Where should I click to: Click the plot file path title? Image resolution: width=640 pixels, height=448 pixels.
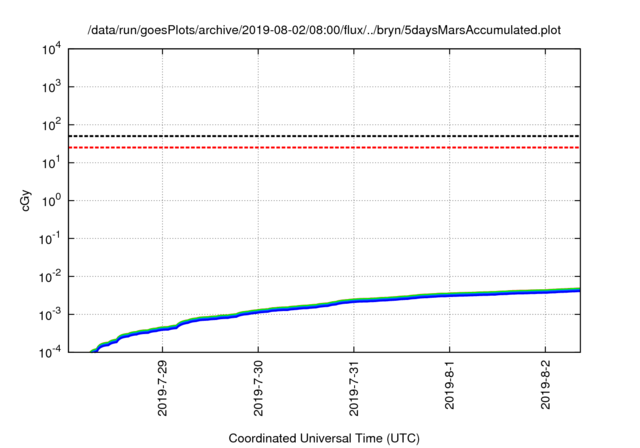point(324,30)
